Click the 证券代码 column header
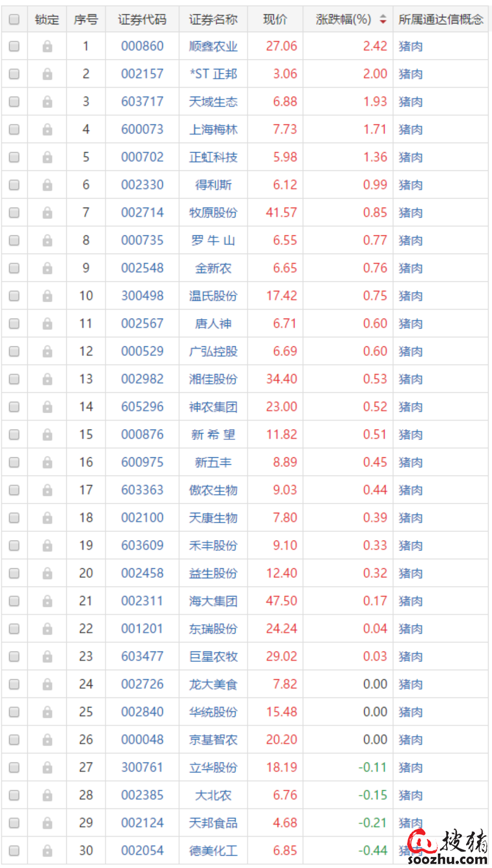Screen dimensions: 492x868 pos(142,19)
